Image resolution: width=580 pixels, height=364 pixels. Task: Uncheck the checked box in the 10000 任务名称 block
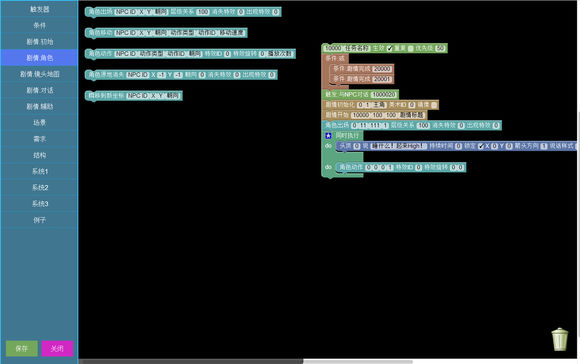[x=390, y=48]
